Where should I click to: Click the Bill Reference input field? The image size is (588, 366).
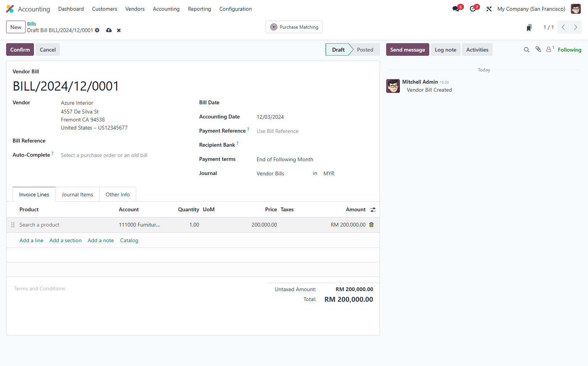point(124,141)
